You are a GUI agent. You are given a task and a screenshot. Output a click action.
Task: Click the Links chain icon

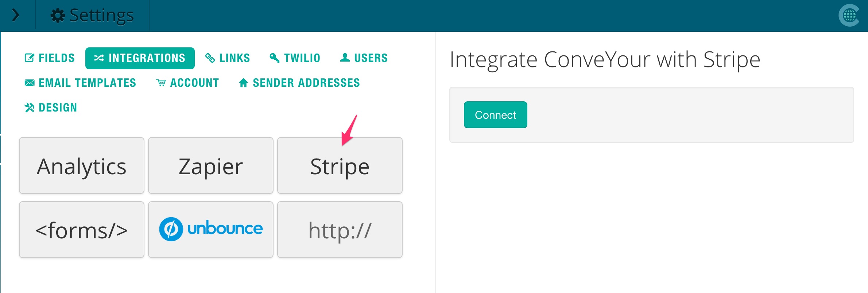(210, 58)
